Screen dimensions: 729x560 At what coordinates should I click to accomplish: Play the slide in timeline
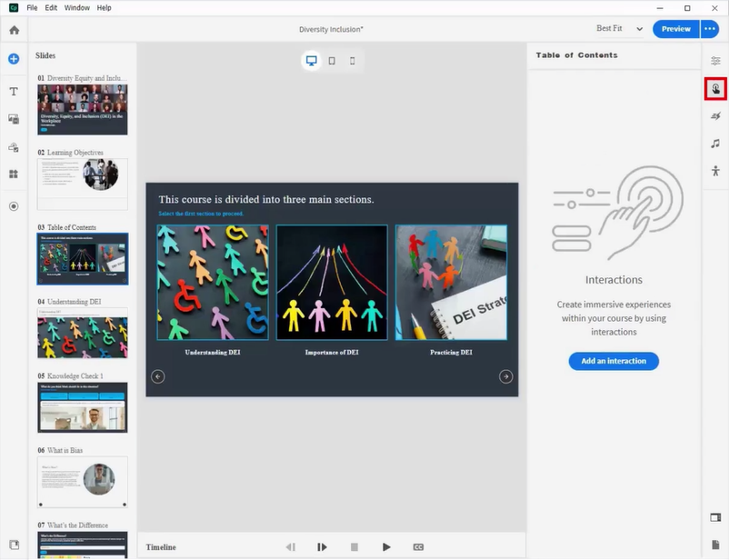386,547
